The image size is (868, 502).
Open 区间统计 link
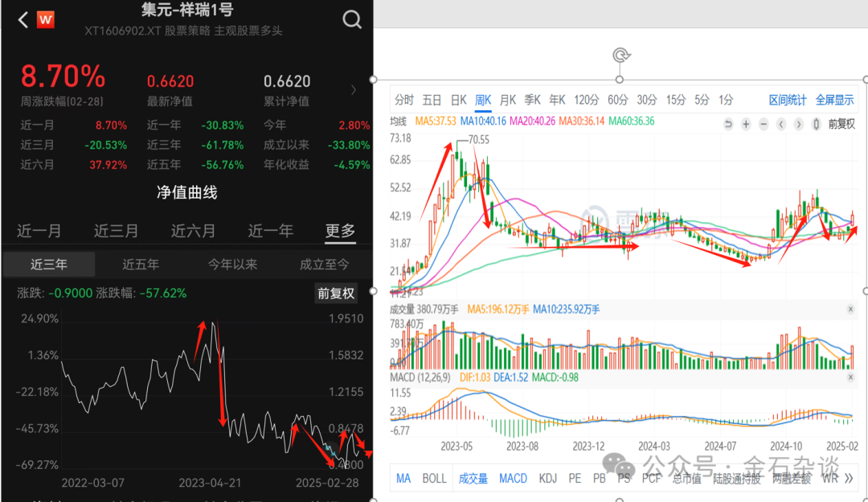(x=788, y=100)
